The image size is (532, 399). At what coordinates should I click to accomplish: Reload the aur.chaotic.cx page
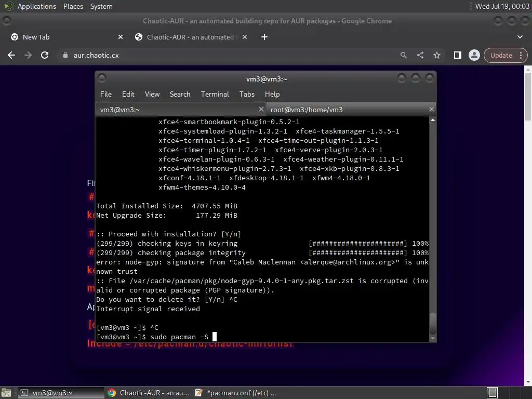(x=45, y=55)
